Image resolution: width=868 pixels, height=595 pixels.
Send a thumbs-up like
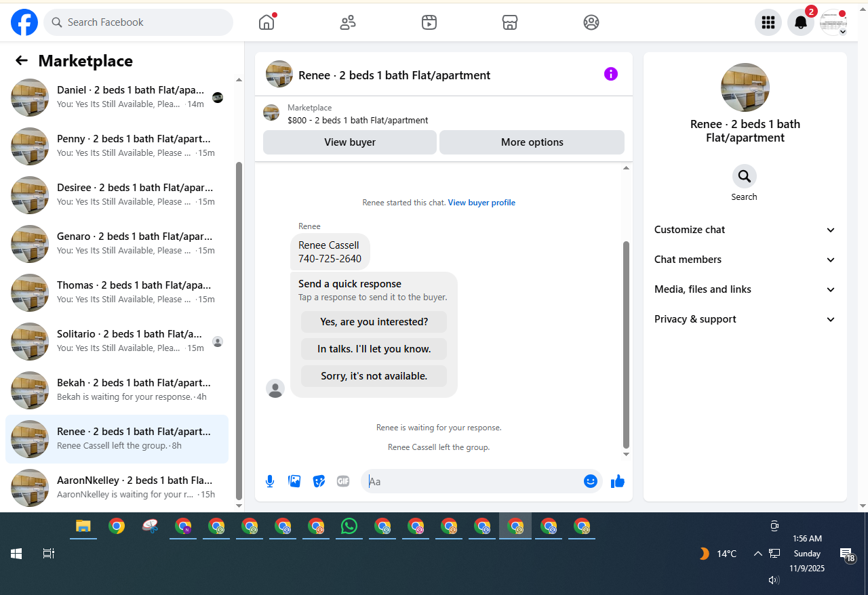pyautogui.click(x=618, y=481)
